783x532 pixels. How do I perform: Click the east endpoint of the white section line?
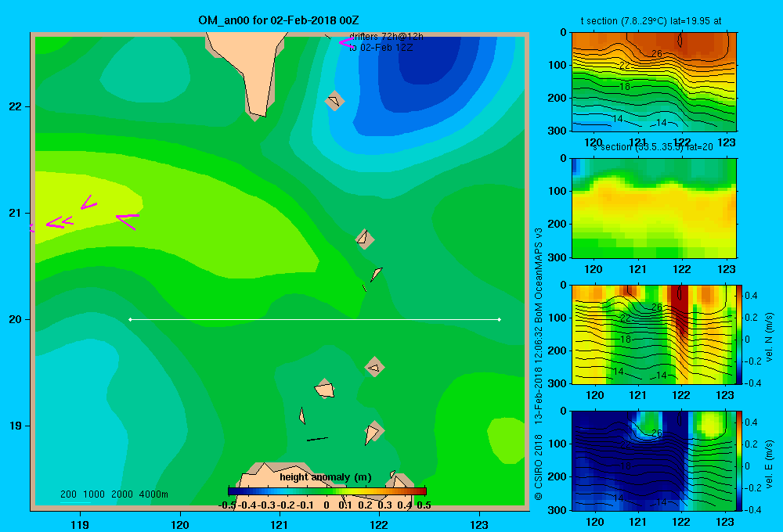click(x=500, y=319)
